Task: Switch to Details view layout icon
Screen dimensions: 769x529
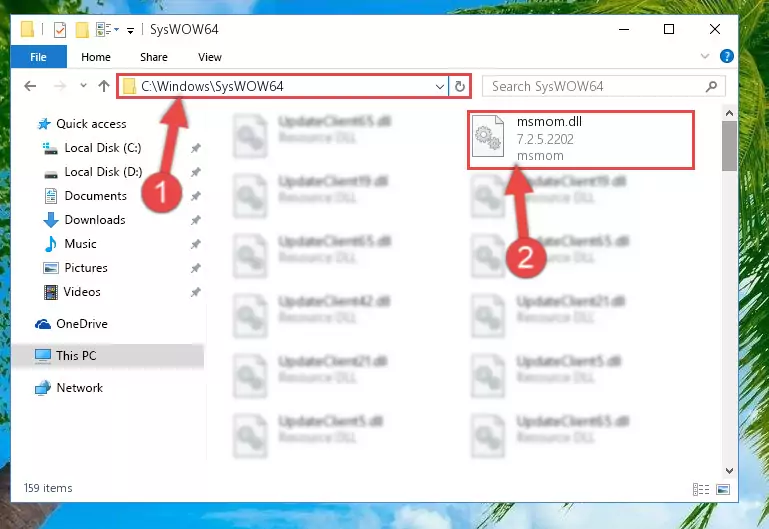Action: tap(701, 489)
